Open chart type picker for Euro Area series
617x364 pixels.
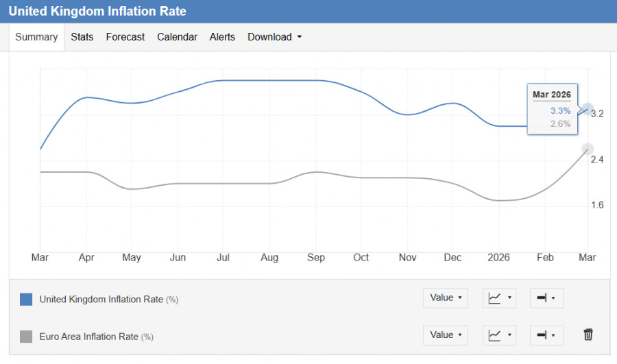[x=499, y=335]
